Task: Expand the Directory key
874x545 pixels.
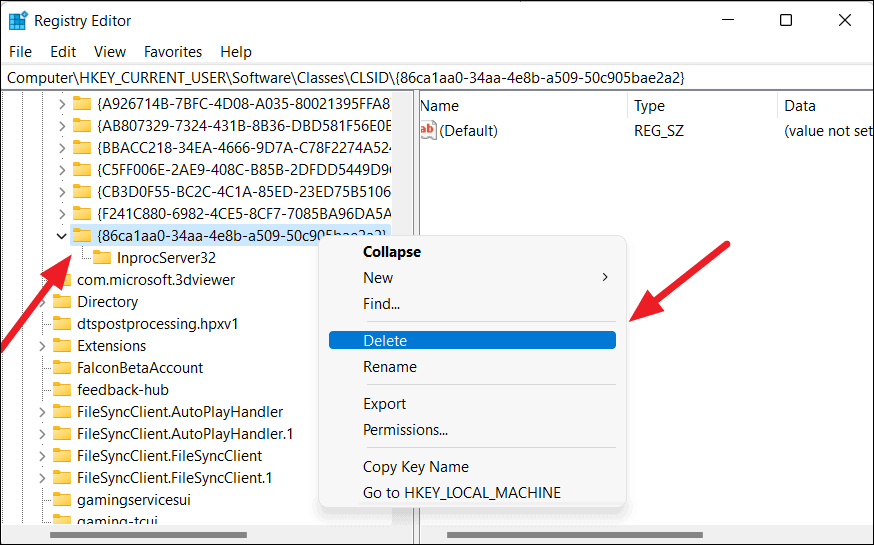Action: tap(42, 302)
